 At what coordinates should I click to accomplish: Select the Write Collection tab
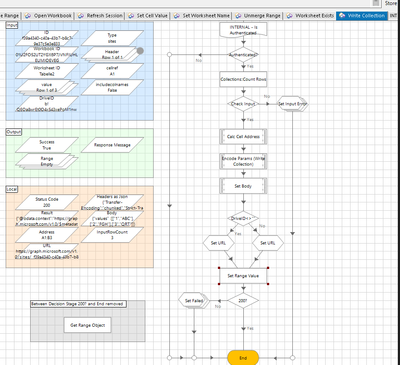coord(362,16)
